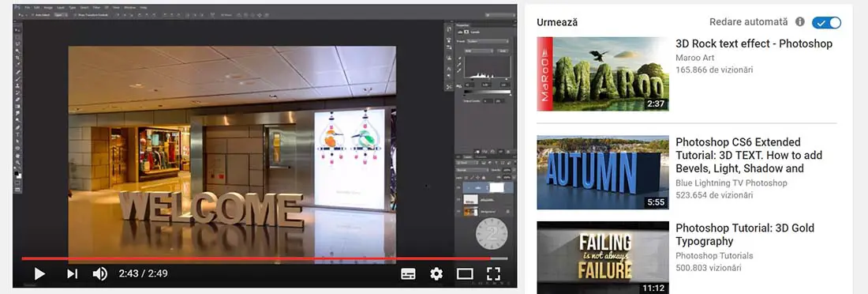This screenshot has width=868, height=294.
Task: Open the Blue Lightning TV Photoshop channel
Action: (731, 183)
